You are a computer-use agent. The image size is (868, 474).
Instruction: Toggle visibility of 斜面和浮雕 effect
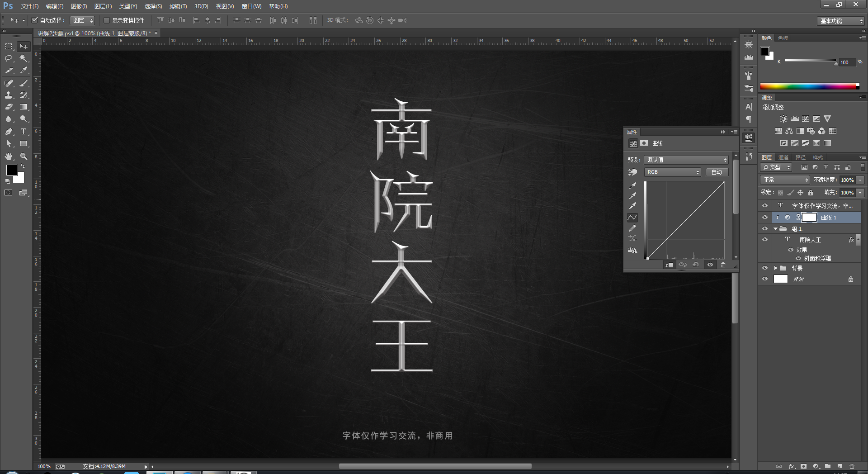798,259
